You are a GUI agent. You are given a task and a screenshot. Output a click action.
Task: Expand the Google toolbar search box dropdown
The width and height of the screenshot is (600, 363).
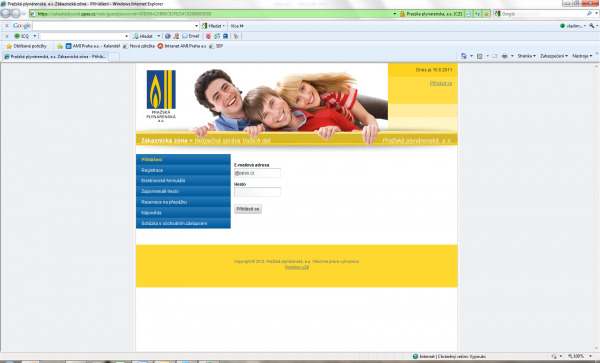[196, 26]
